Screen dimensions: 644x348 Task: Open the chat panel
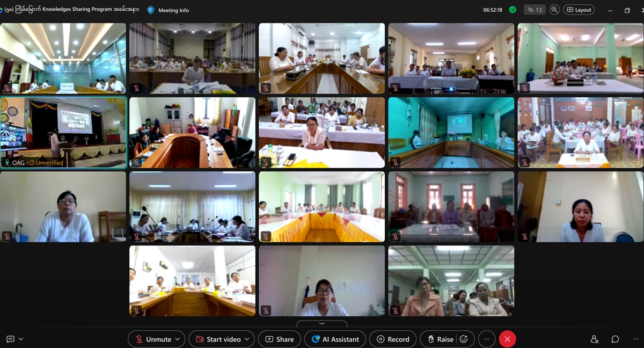[615, 339]
